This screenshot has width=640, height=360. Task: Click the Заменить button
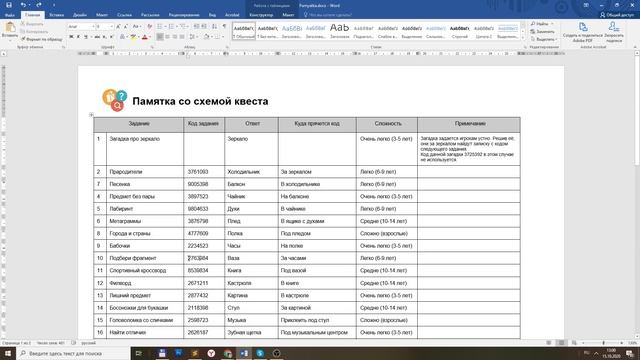coord(542,31)
